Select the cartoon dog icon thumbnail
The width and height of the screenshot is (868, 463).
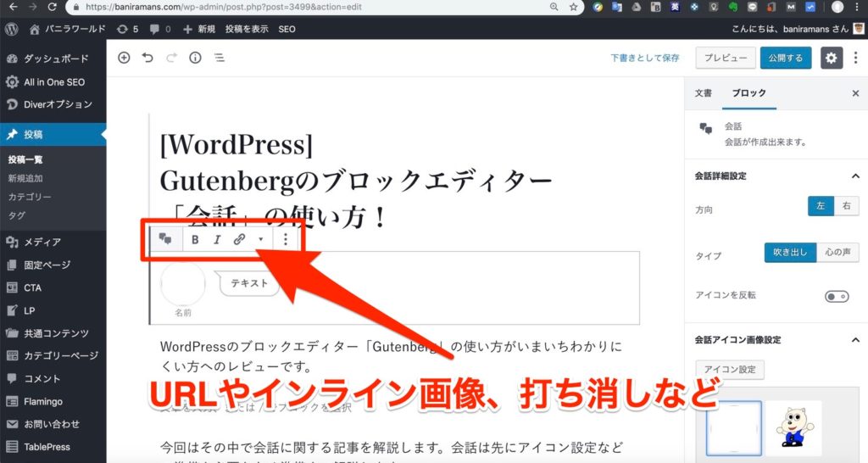pos(795,428)
